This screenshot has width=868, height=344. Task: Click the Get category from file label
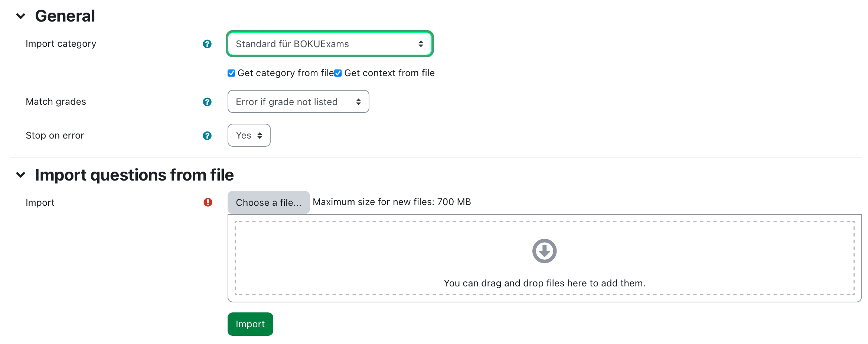[x=285, y=73]
